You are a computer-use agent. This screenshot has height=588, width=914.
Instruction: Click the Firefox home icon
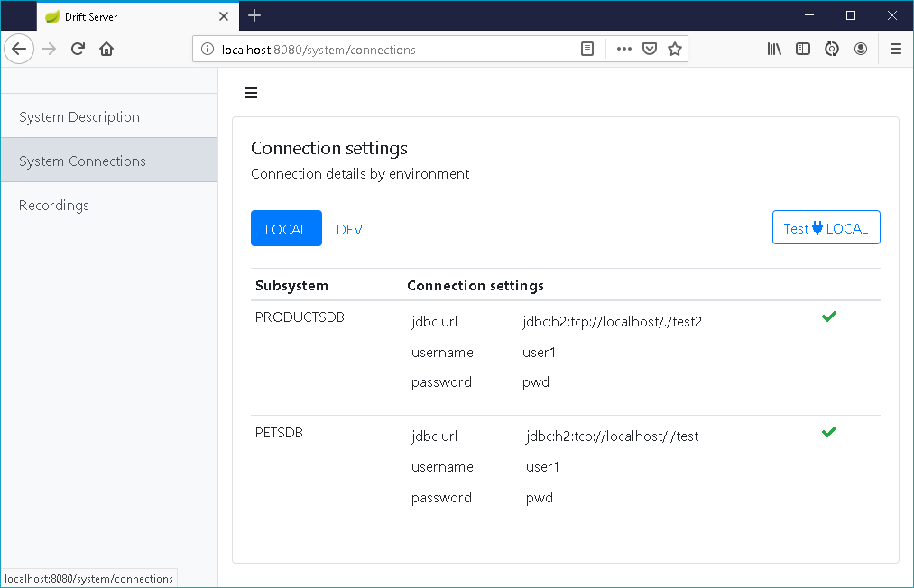[106, 49]
